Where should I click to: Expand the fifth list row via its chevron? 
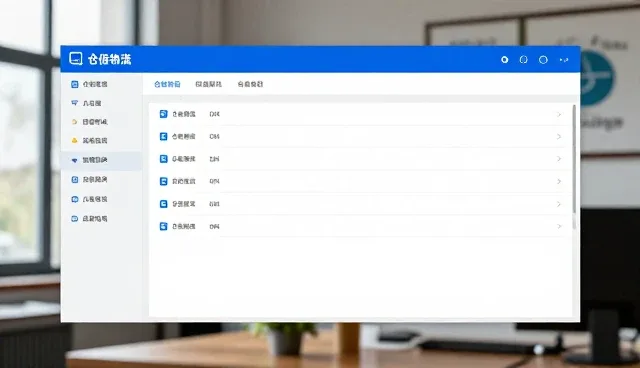(559, 204)
